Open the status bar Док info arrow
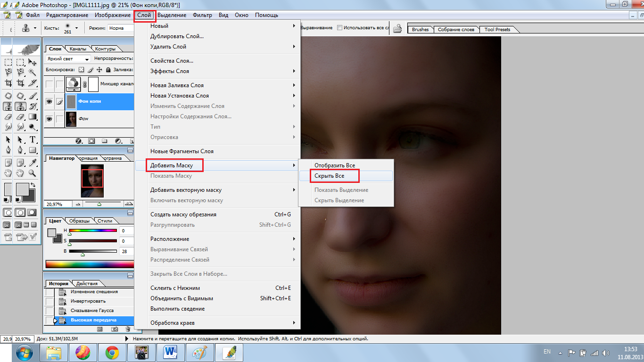Screen dimensions: 644x362 [x=127, y=339]
